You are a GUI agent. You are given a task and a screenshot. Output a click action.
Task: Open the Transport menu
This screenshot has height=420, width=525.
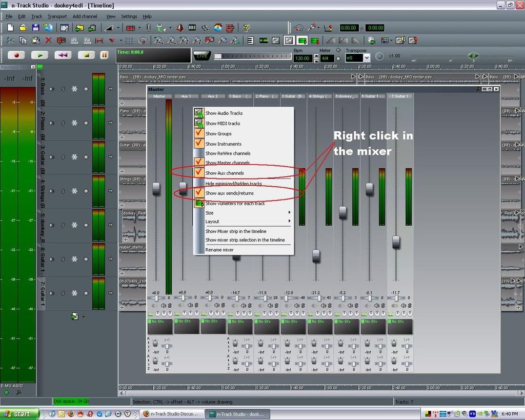click(x=57, y=16)
